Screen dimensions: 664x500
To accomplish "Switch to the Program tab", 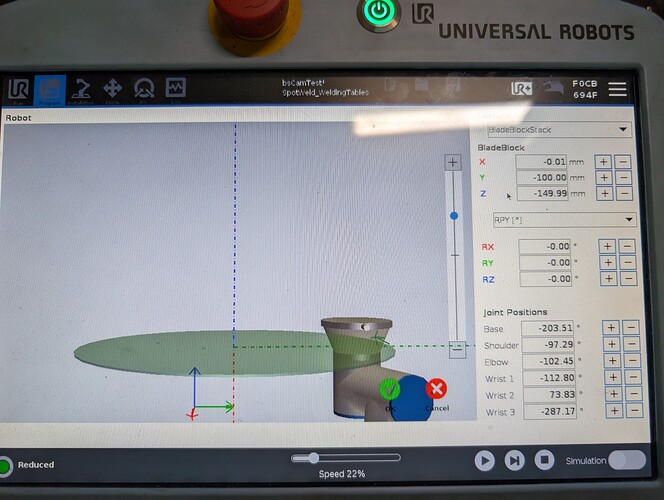I will pyautogui.click(x=50, y=90).
